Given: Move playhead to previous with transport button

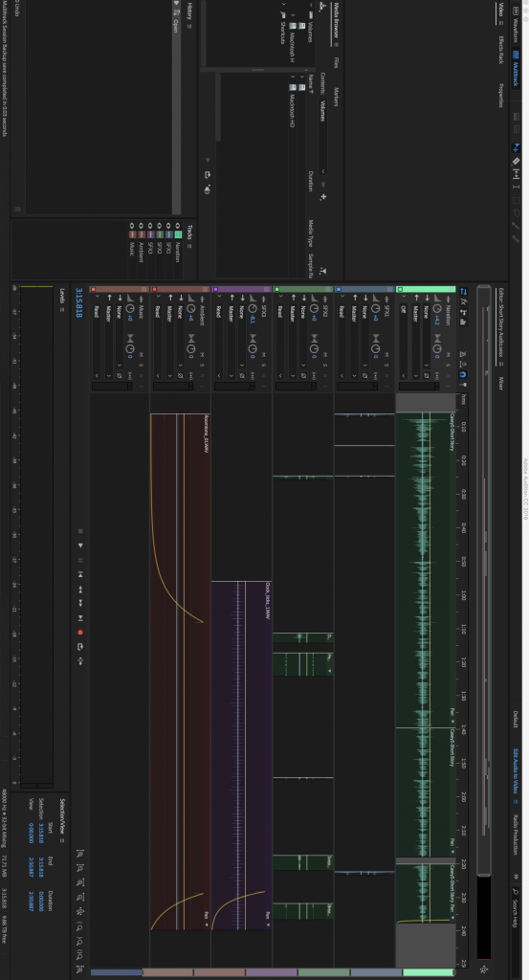Looking at the screenshot, I should pos(80,574).
